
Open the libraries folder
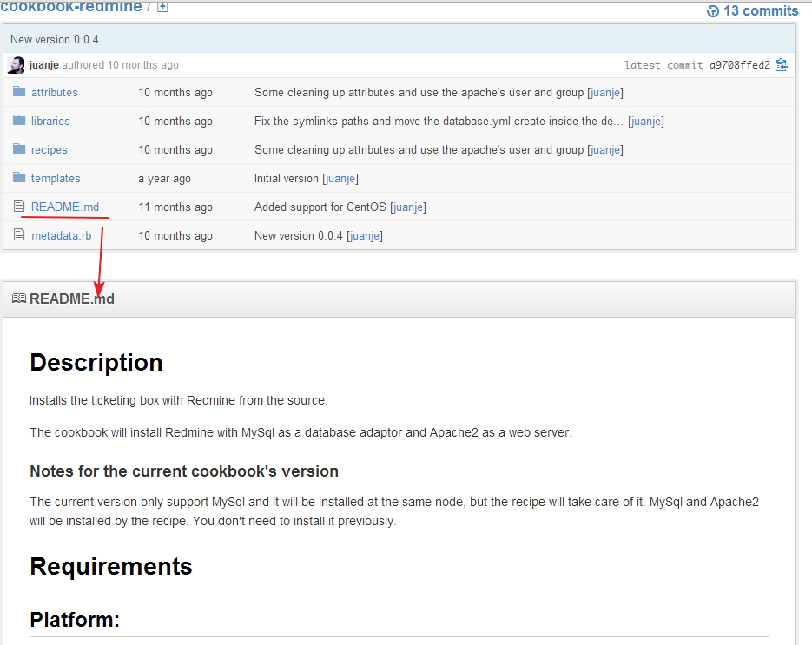coord(50,122)
